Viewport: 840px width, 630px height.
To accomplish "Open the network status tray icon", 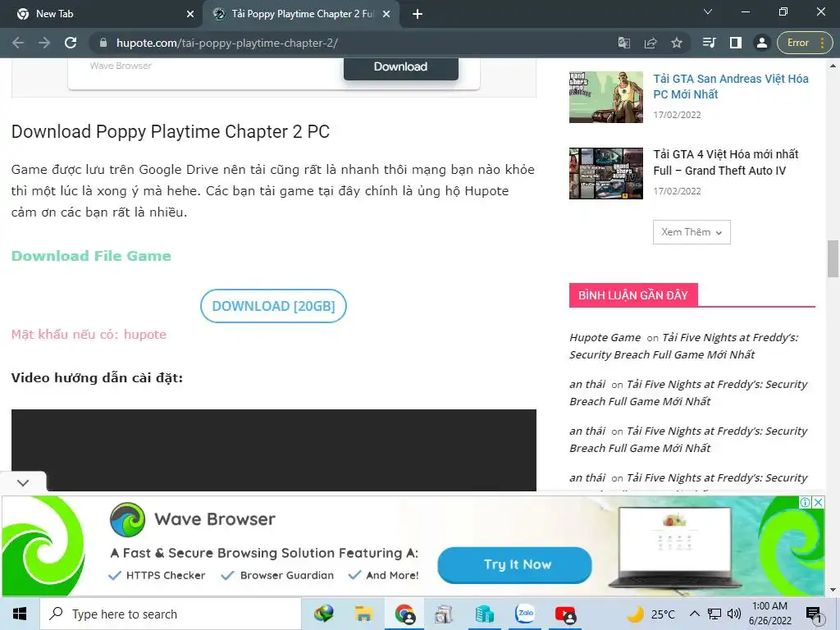I will [x=714, y=614].
